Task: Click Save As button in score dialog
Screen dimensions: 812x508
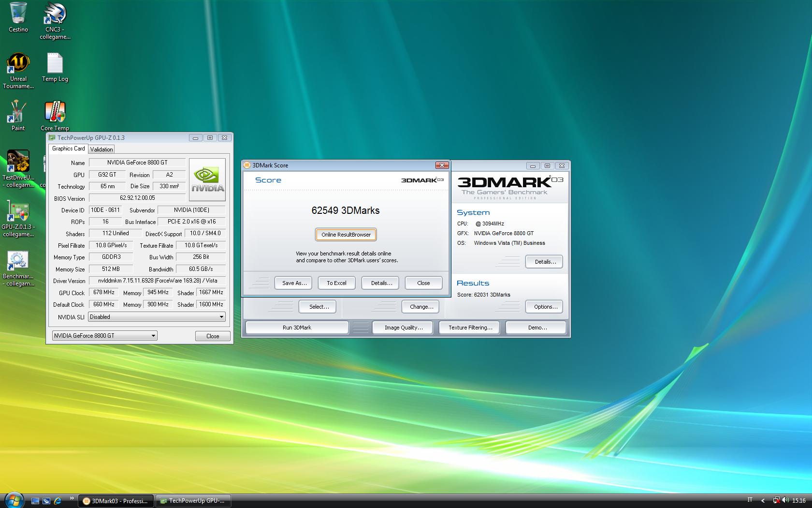Action: click(x=294, y=283)
